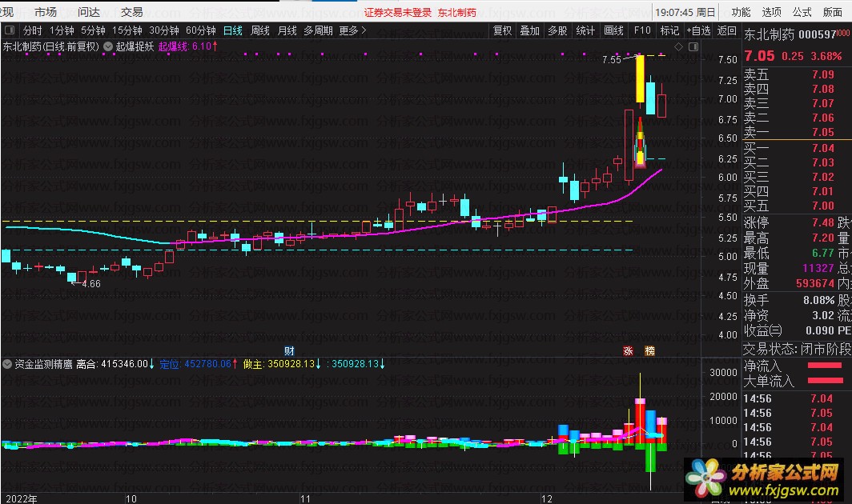The height and width of the screenshot is (504, 852).
Task: Click the 换手 value 8.08%
Action: 819,300
